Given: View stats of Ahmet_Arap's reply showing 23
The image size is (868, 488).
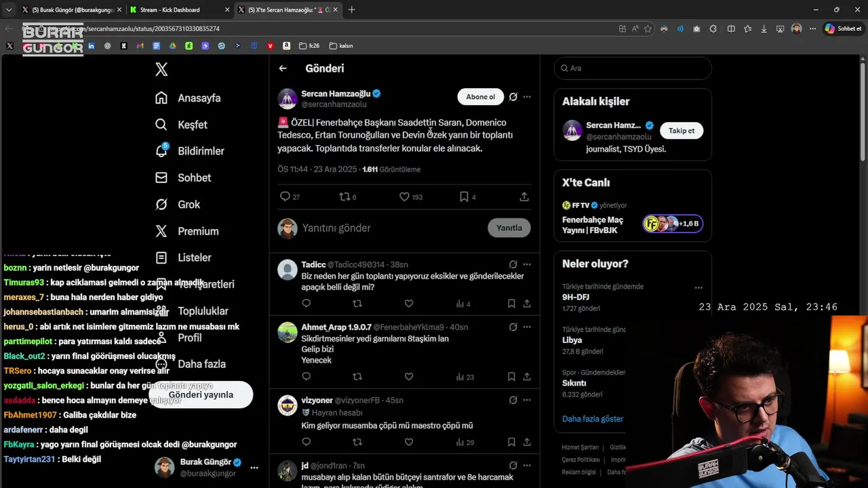Looking at the screenshot, I should 465,377.
